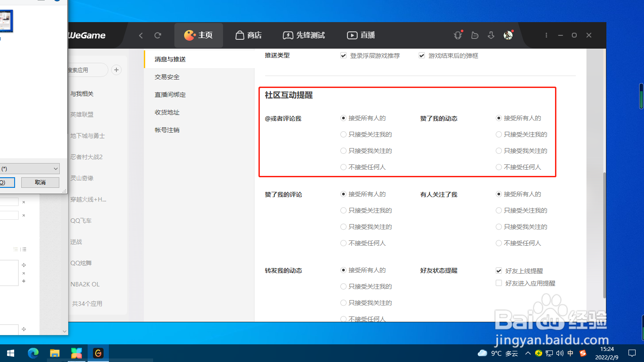
Task: Click the 搜索应用 search field
Action: [86, 69]
